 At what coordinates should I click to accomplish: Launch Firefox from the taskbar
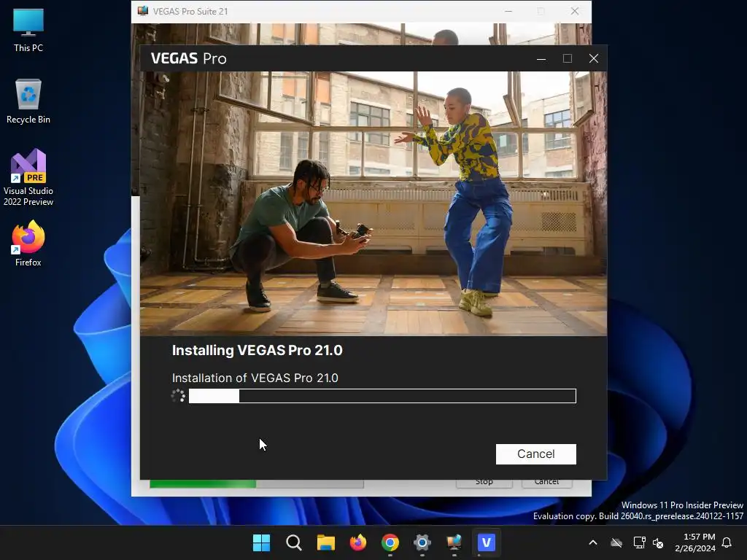(357, 542)
